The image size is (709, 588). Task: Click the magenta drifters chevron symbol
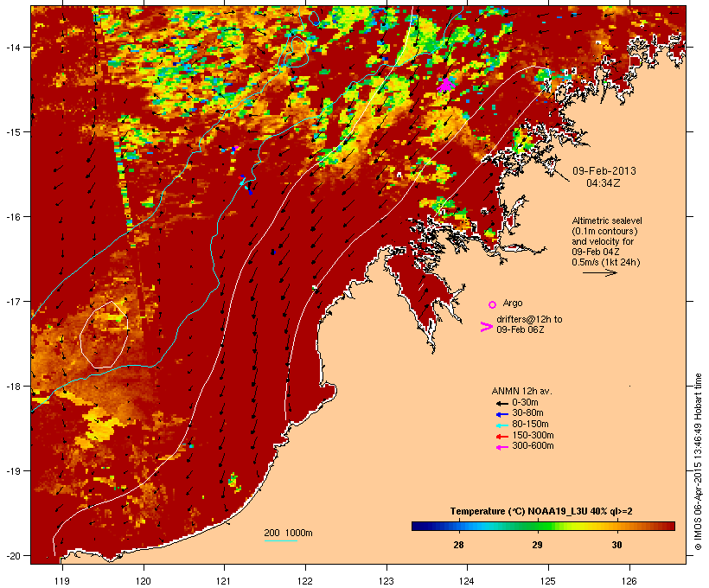(486, 327)
